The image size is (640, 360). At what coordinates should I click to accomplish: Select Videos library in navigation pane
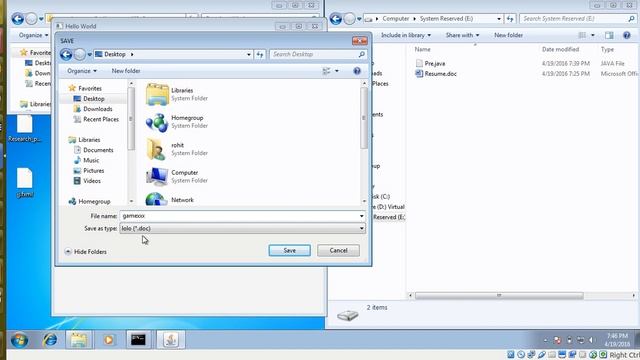(87, 181)
